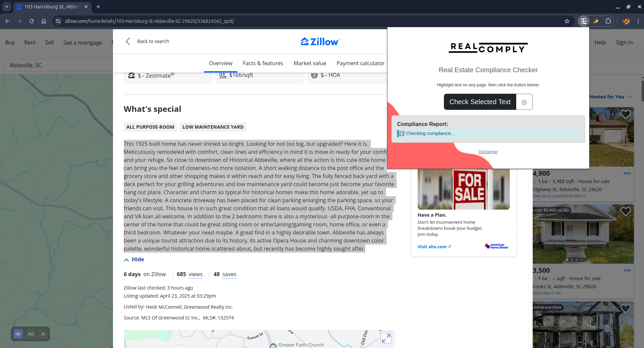Open the Rent menu
Image resolution: width=644 pixels, height=348 pixels.
click(x=30, y=42)
